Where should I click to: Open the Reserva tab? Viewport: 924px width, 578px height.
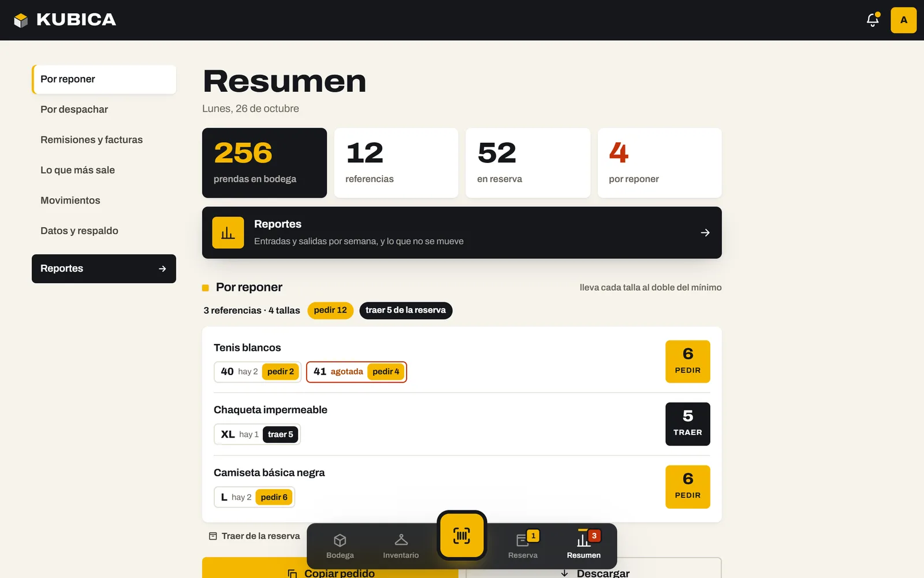[523, 546]
